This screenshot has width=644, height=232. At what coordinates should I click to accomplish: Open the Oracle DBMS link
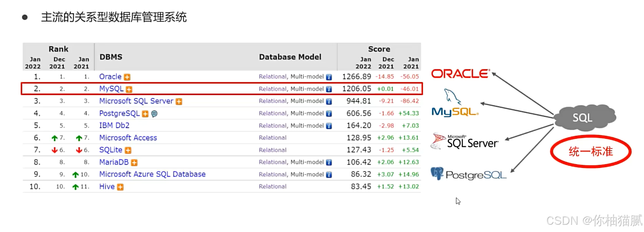tap(110, 77)
